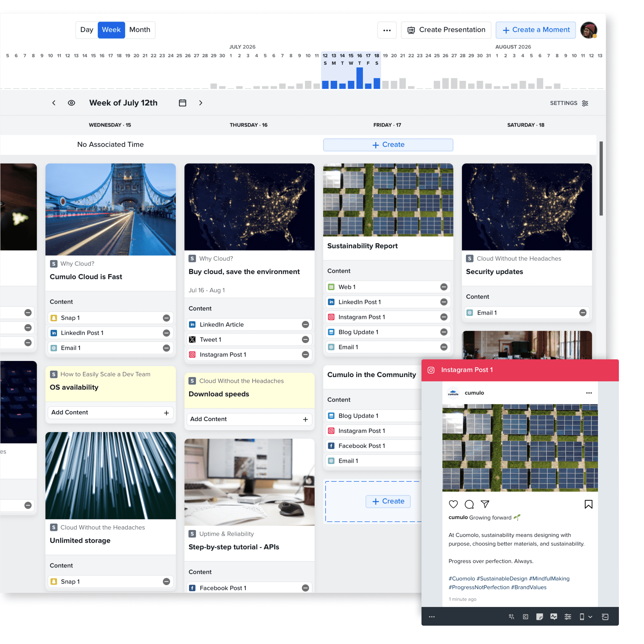
Task: Open the user profile avatar
Action: tap(589, 30)
